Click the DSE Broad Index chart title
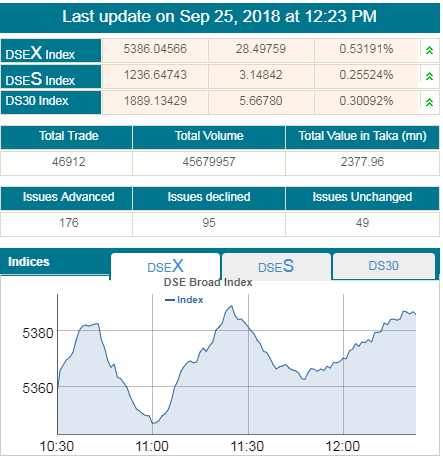Viewport: 443px width, 458px height. click(208, 282)
